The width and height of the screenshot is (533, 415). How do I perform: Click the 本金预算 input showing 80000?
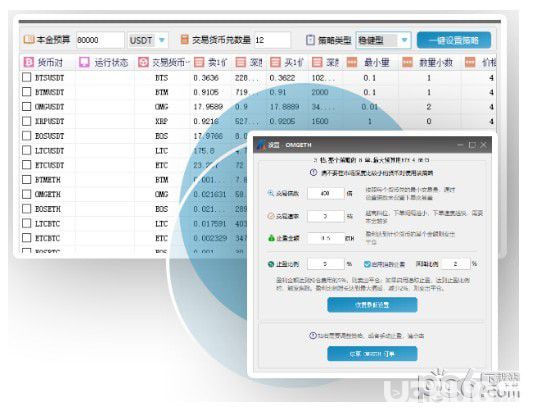coord(100,40)
